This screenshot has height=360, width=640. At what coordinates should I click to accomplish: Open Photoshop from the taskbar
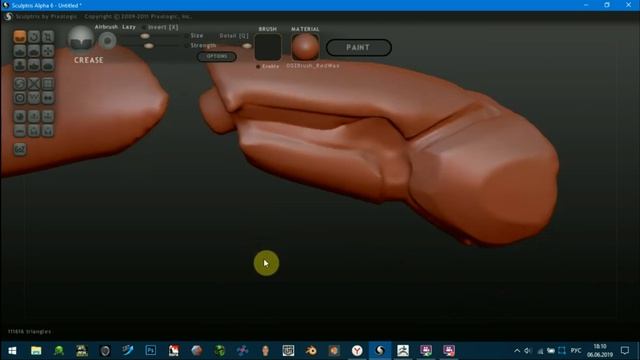pyautogui.click(x=151, y=351)
